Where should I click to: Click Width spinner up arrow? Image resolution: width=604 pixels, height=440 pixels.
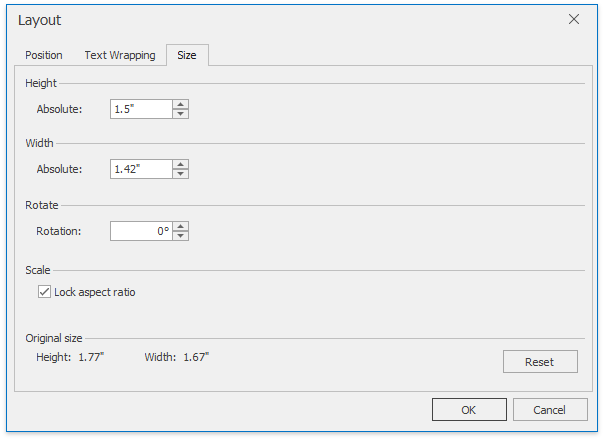point(180,164)
